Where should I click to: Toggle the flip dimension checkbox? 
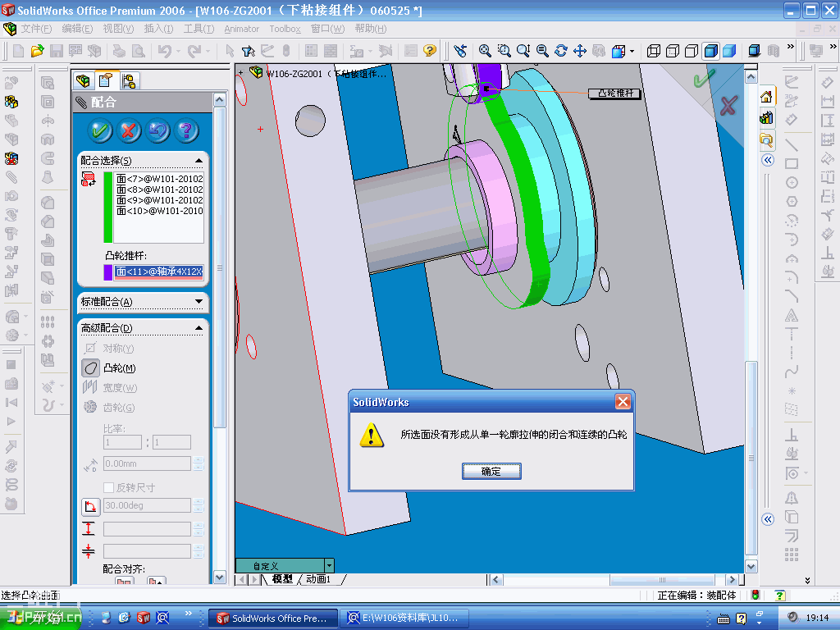[108, 487]
